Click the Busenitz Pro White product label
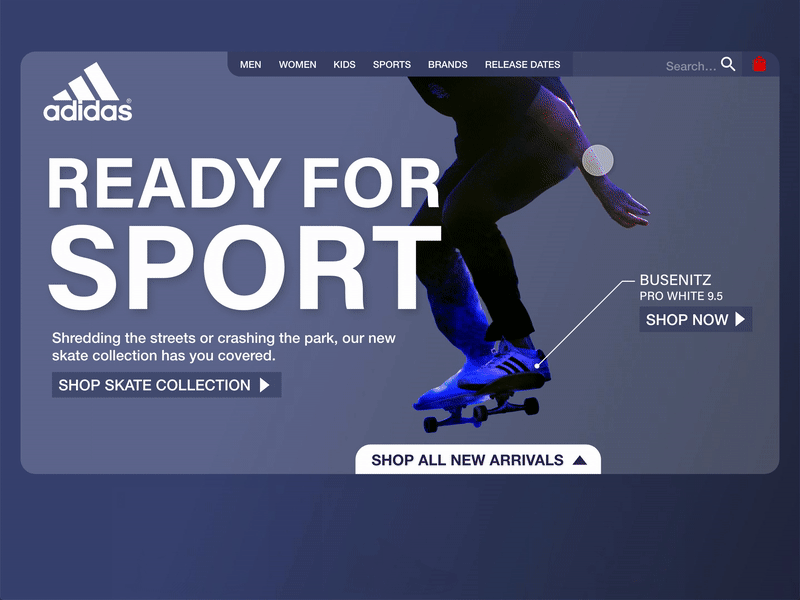 [681, 287]
